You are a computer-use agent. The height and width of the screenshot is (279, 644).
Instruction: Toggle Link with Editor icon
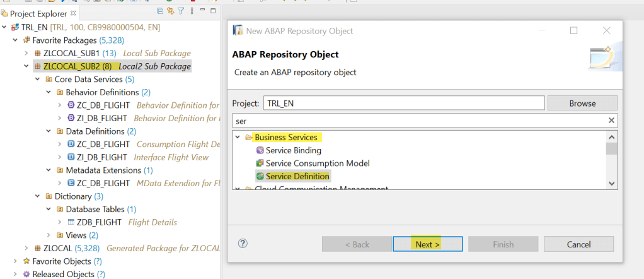coord(171,11)
